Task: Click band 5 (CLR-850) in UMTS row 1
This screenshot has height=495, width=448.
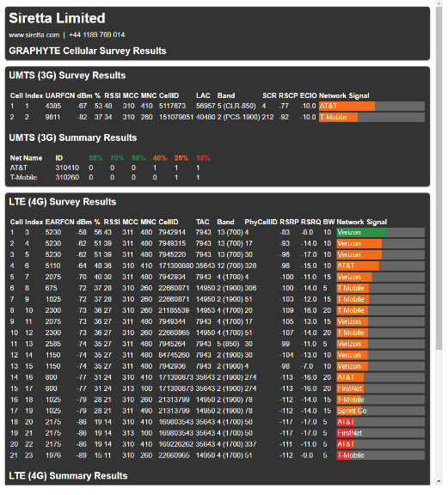Action: coord(236,106)
